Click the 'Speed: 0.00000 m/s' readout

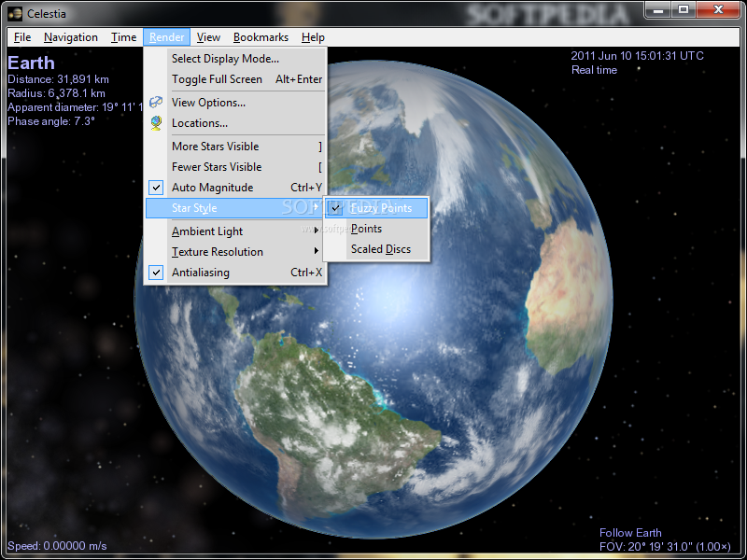(x=57, y=546)
